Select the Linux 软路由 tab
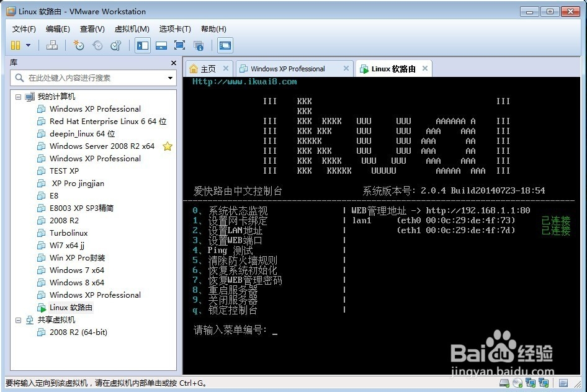The image size is (587, 392). click(x=393, y=69)
